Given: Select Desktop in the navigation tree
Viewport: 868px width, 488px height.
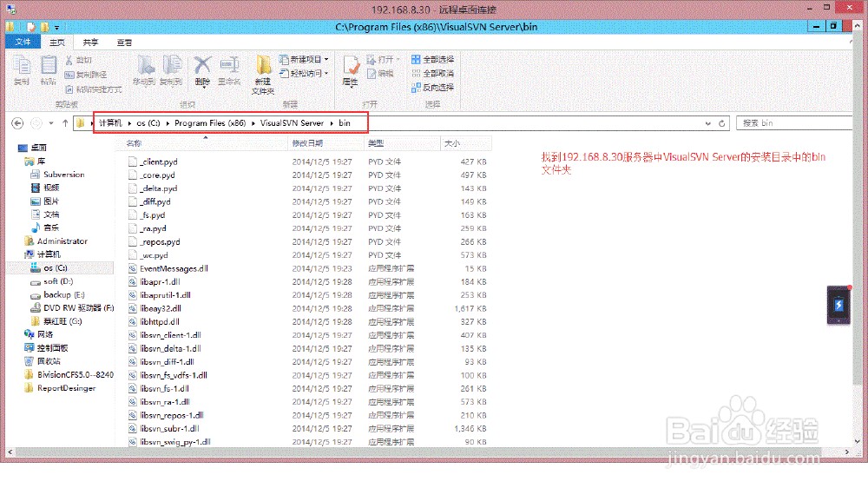Looking at the screenshot, I should (33, 148).
